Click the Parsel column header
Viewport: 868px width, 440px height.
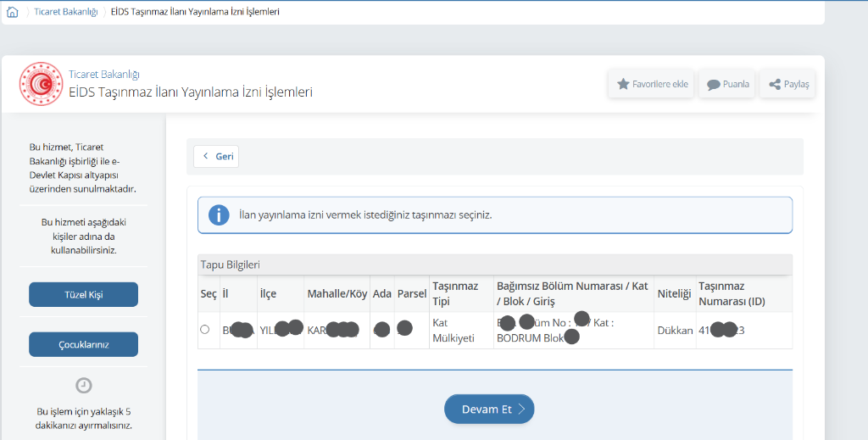point(412,294)
